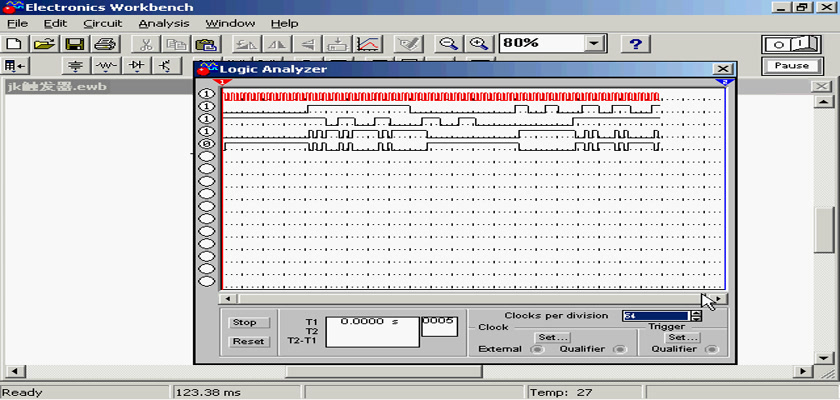Open the File menu
Viewport: 840px width, 400px height.
coord(17,24)
